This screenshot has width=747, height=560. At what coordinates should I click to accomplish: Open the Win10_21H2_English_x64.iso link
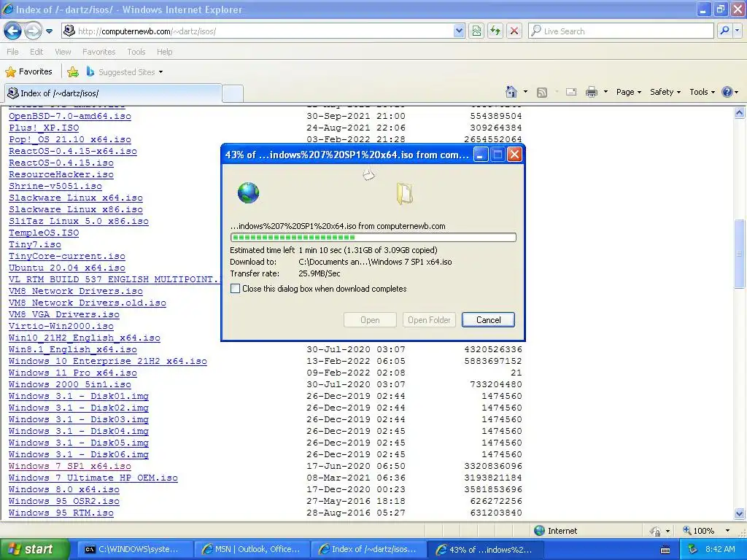(85, 338)
